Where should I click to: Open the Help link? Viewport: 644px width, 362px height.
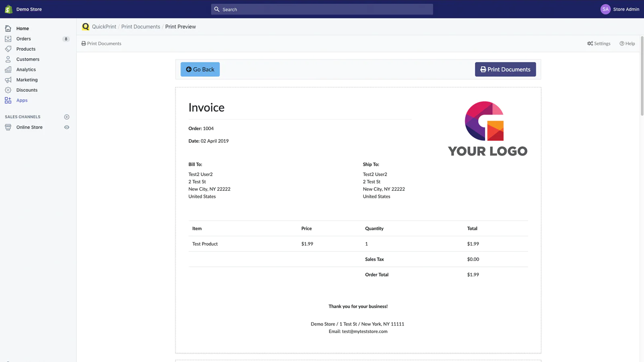pos(627,43)
